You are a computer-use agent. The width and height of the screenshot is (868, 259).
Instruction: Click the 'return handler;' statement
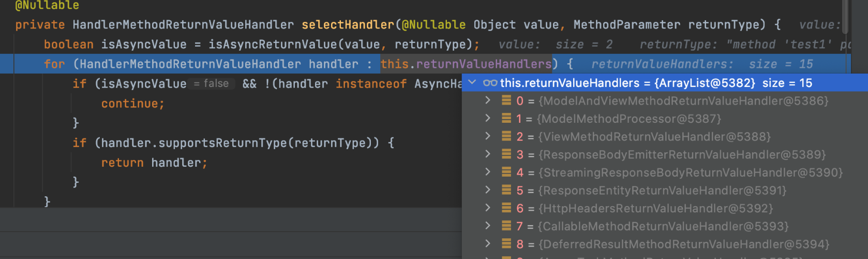[154, 163]
